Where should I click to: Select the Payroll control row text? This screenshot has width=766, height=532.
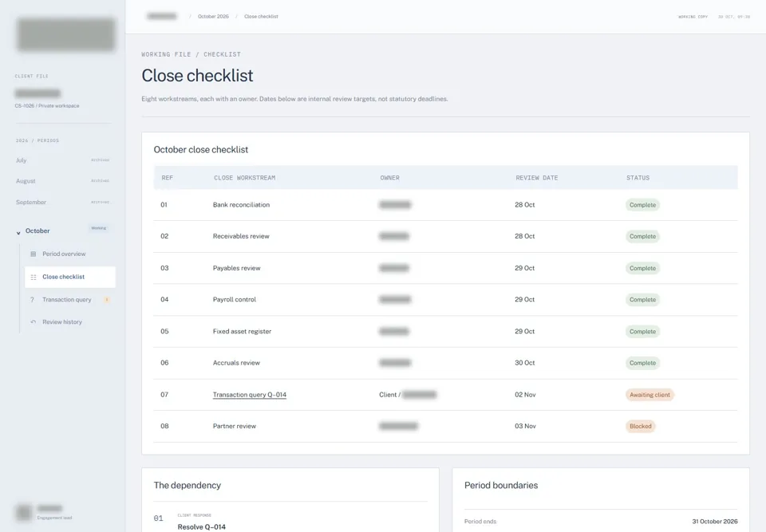234,299
